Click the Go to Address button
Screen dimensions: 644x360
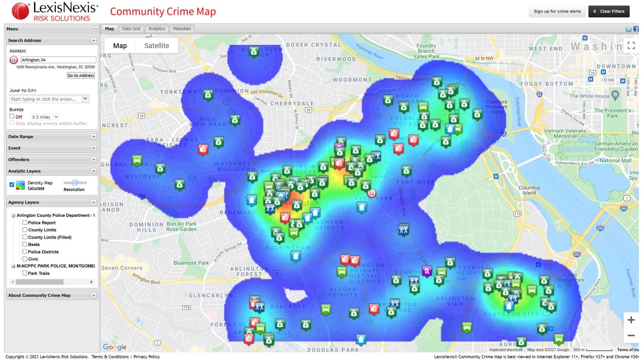[x=80, y=75]
